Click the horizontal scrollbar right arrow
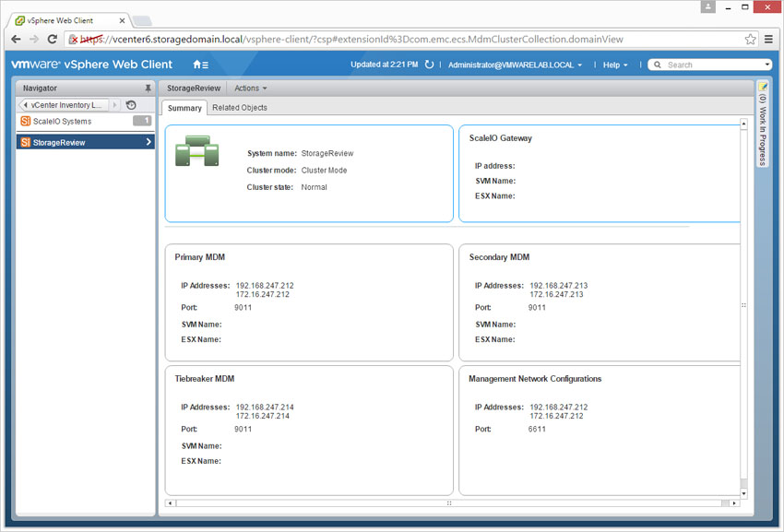 click(734, 503)
